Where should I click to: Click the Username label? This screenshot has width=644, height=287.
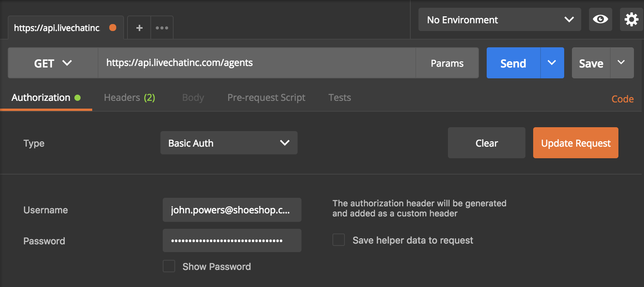(46, 210)
